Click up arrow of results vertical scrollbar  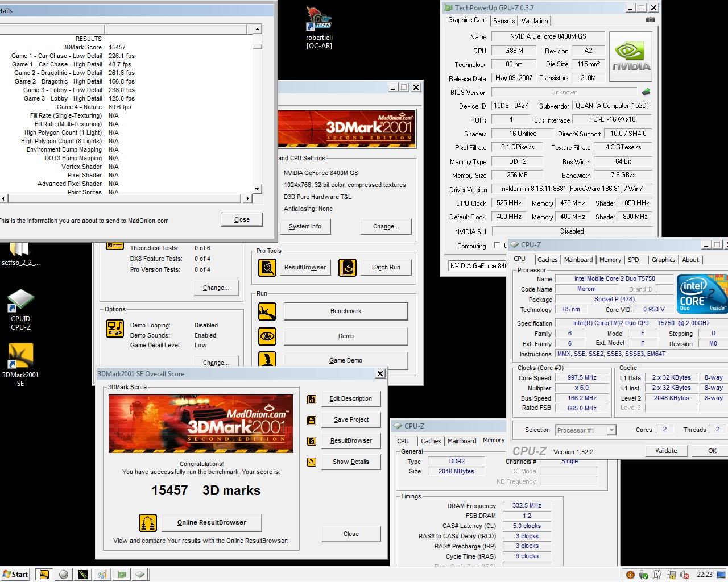coord(257,29)
